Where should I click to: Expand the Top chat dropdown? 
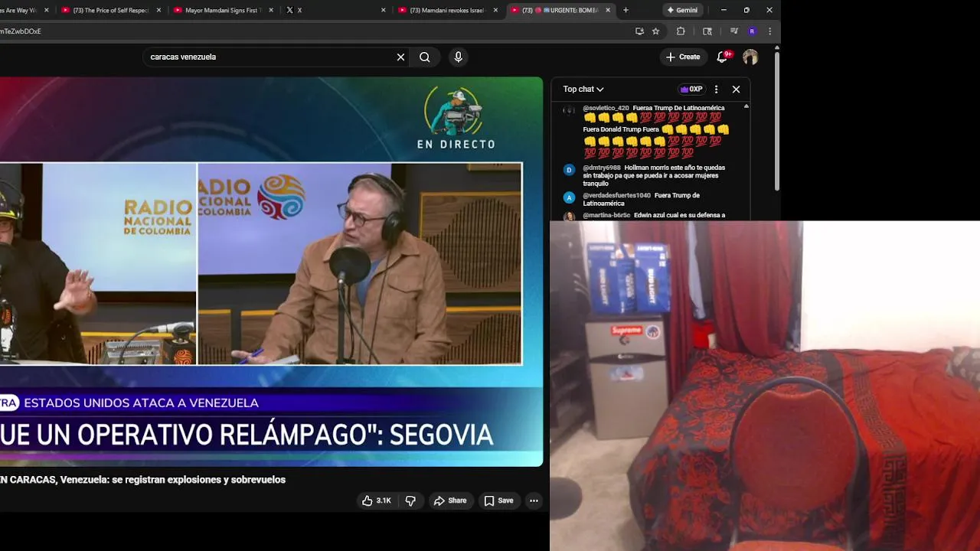(583, 89)
